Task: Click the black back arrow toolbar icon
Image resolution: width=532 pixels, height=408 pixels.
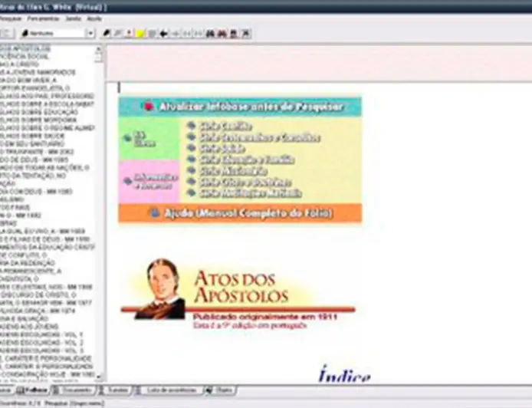Action: click(x=164, y=34)
